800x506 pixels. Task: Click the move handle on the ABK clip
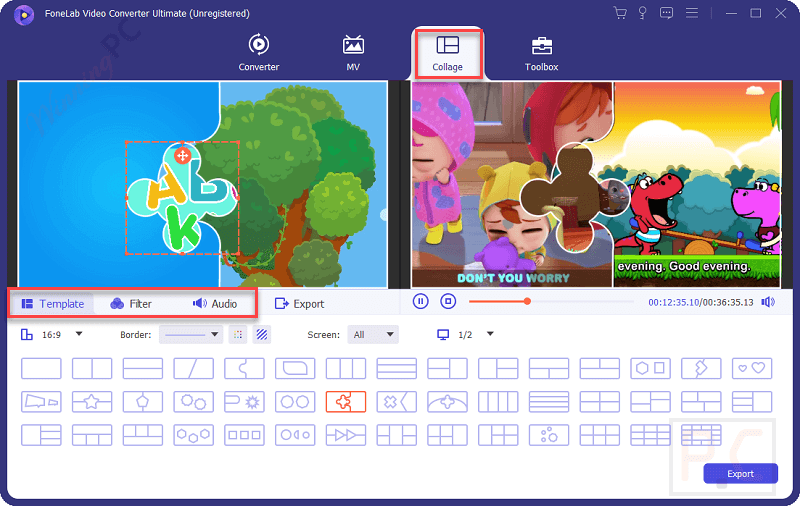click(x=183, y=156)
